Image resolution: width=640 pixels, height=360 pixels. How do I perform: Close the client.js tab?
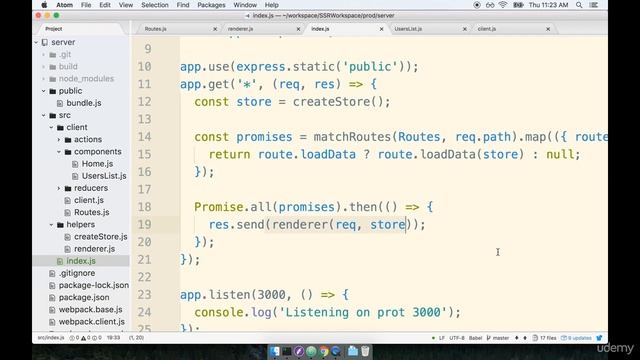548,29
